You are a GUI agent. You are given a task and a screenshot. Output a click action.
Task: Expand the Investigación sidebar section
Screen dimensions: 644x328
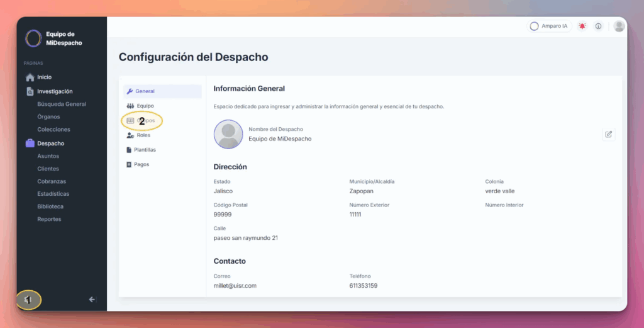point(54,91)
